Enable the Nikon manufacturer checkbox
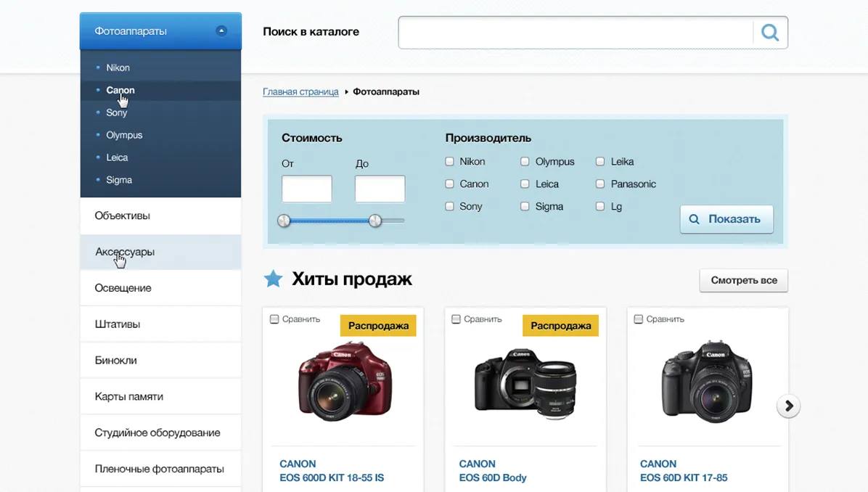 450,162
